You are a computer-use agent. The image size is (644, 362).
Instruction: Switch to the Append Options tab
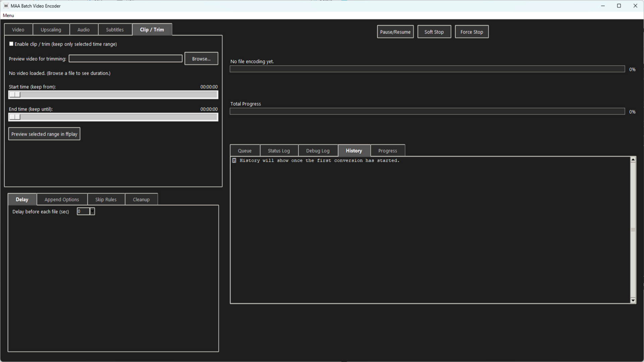pos(62,199)
